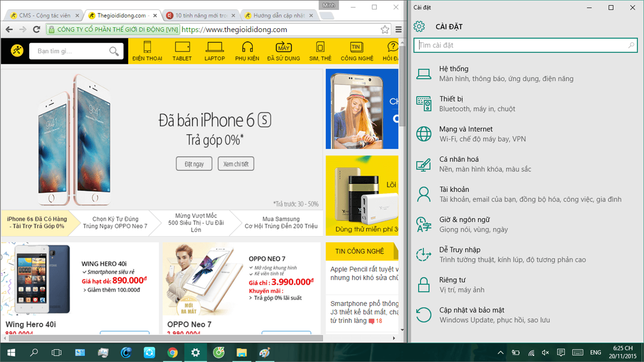The height and width of the screenshot is (362, 644).
Task: Click ENG language indicator
Action: 595,353
